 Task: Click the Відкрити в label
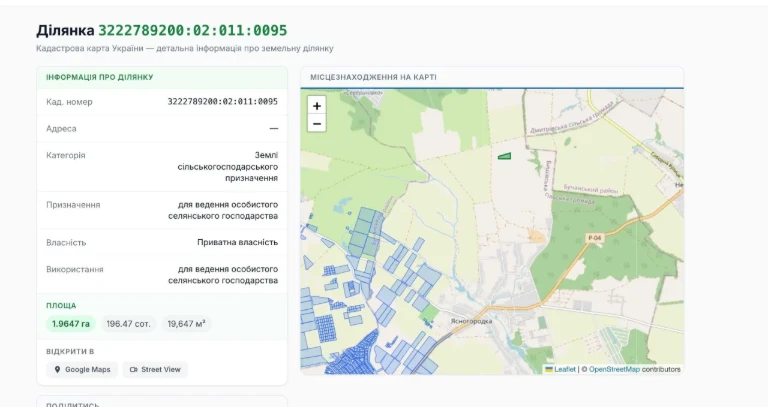[x=70, y=352]
